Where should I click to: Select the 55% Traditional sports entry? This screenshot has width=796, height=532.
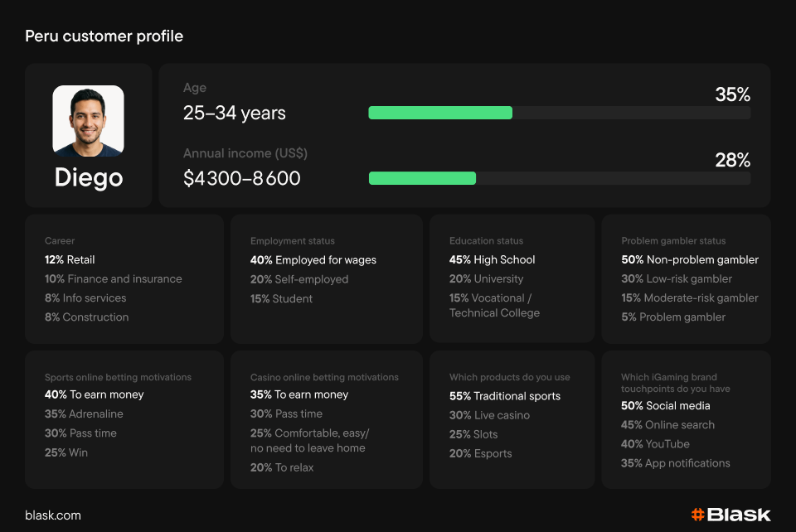pos(504,396)
